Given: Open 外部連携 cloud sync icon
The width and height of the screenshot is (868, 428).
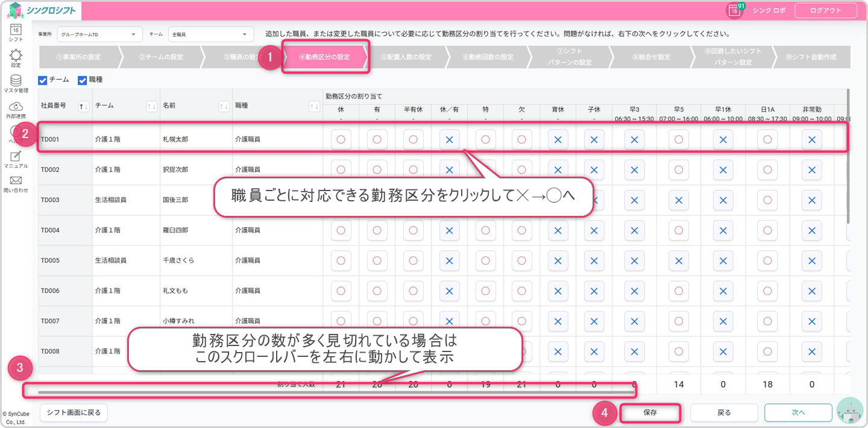Looking at the screenshot, I should (x=16, y=107).
